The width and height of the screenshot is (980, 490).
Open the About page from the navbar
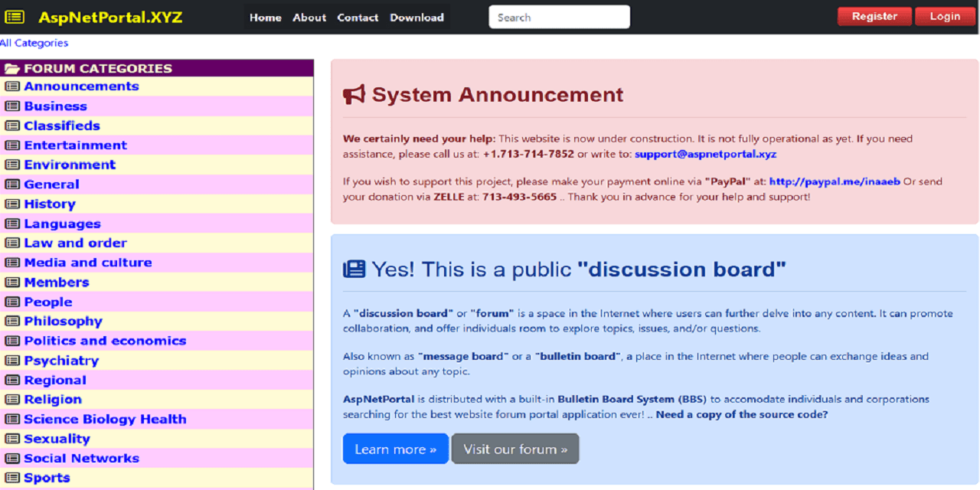pos(309,17)
